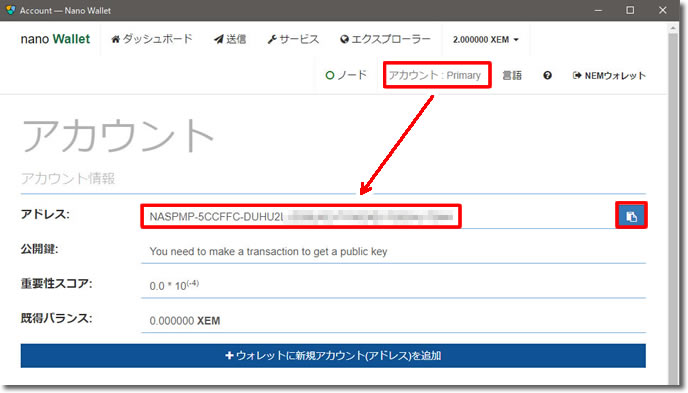The width and height of the screenshot is (688, 393).
Task: Click the Nano Wallet app icon in title bar
Action: coord(10,10)
